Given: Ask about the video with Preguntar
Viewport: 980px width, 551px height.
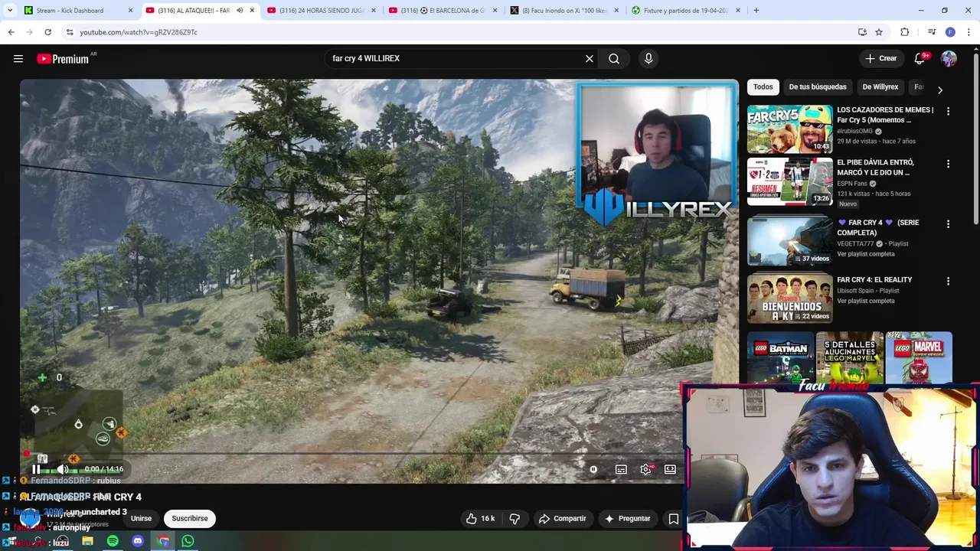Looking at the screenshot, I should click(628, 519).
